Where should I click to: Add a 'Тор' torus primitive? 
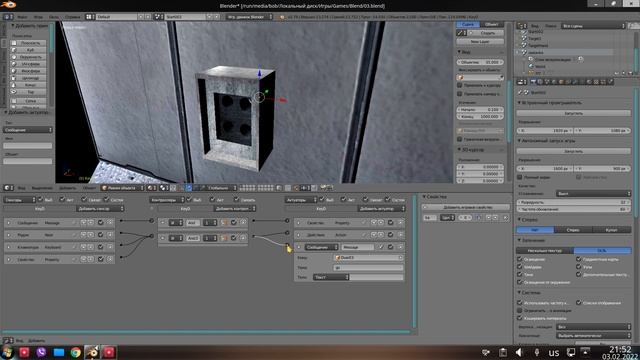pos(28,92)
